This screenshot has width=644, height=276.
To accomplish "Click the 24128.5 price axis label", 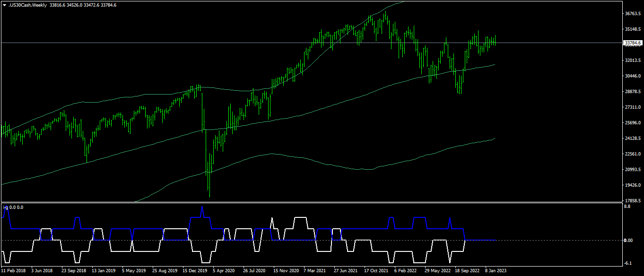I will pos(632,138).
